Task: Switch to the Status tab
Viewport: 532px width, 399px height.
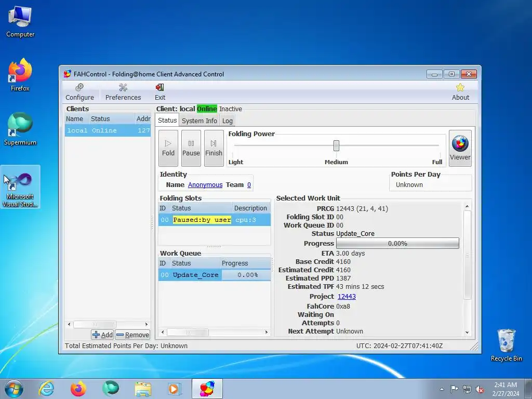Action: tap(167, 120)
